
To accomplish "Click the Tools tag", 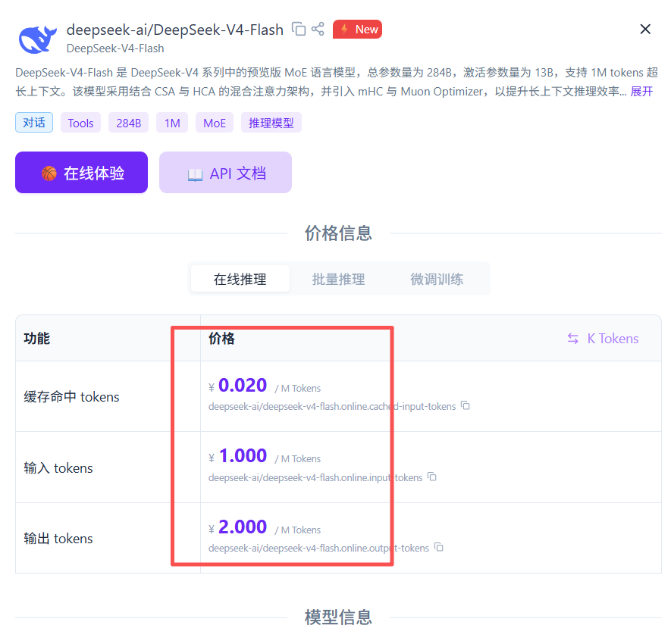I will click(x=80, y=123).
